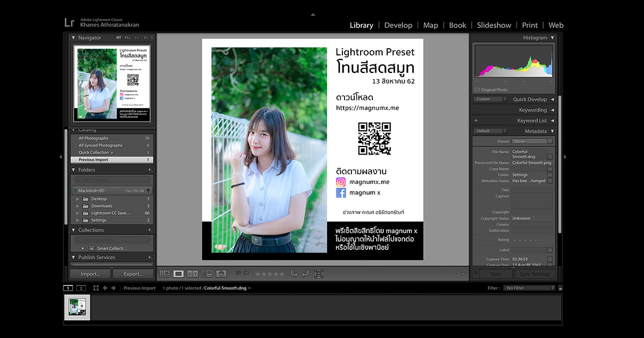The height and width of the screenshot is (338, 644).
Task: Click the Sync Settings button
Action: click(535, 274)
